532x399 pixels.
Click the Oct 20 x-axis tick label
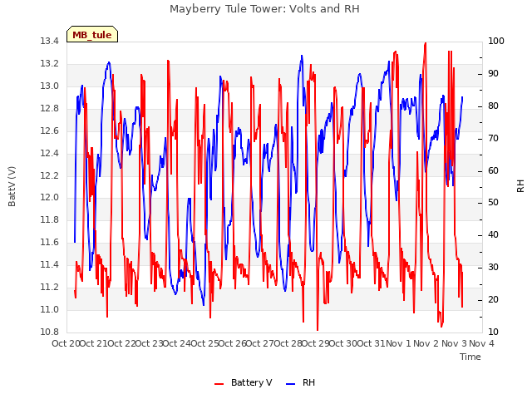tap(66, 343)
